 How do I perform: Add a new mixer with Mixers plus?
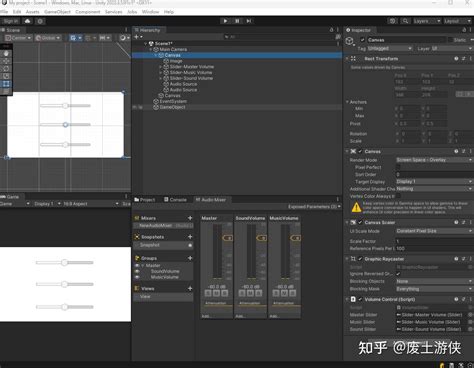pos(190,218)
